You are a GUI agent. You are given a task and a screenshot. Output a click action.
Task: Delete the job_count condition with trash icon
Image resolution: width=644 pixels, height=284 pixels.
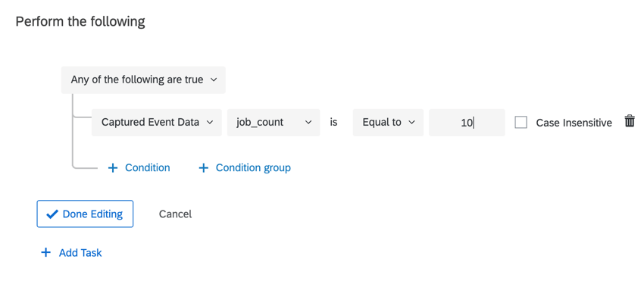pyautogui.click(x=629, y=121)
